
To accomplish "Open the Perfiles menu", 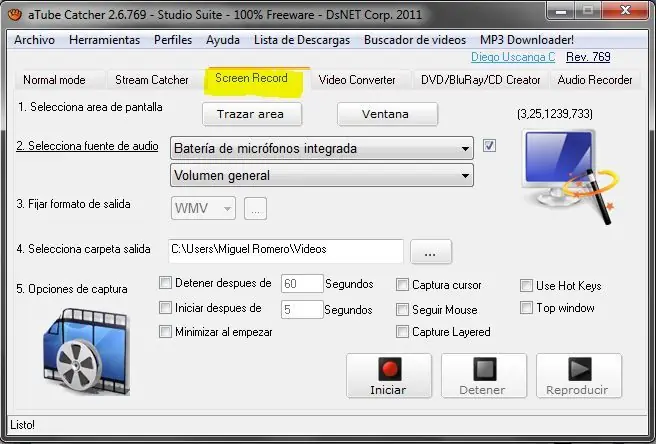I will tap(173, 40).
